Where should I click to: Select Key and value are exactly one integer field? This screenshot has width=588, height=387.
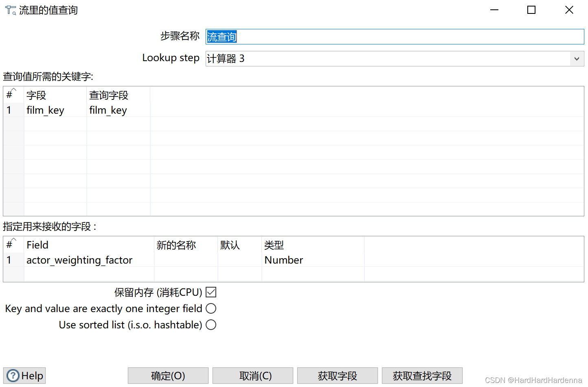(211, 308)
